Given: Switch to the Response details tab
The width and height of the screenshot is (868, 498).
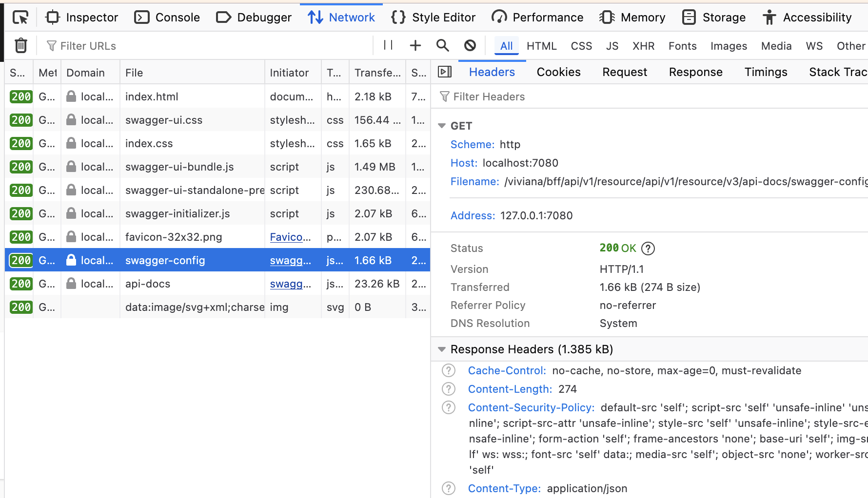Looking at the screenshot, I should pos(695,72).
